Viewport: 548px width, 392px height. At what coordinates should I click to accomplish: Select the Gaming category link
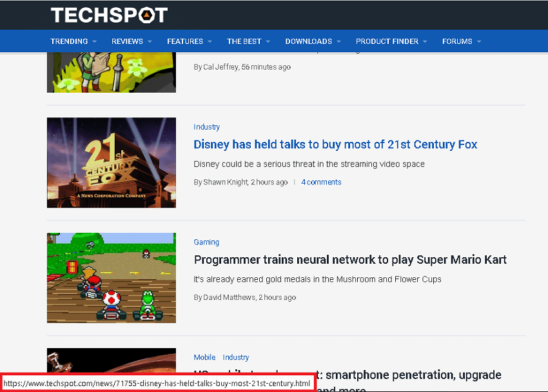point(206,242)
